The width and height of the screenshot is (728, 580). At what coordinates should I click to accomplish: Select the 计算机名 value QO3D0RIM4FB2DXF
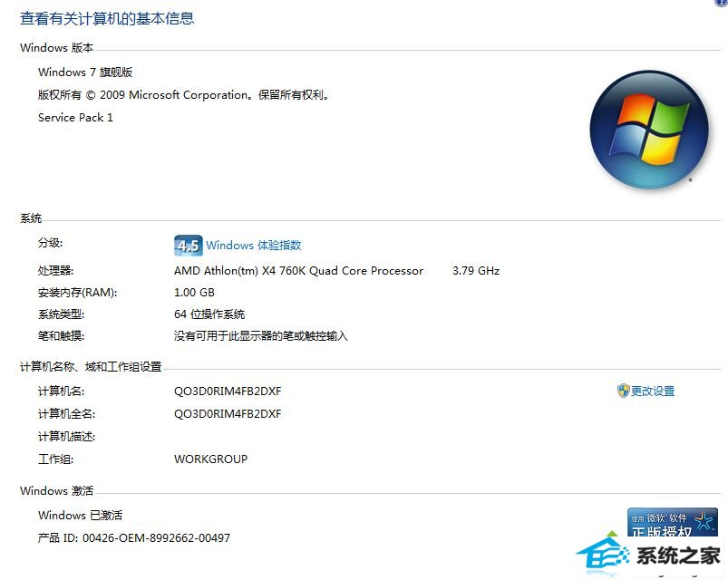(x=228, y=391)
